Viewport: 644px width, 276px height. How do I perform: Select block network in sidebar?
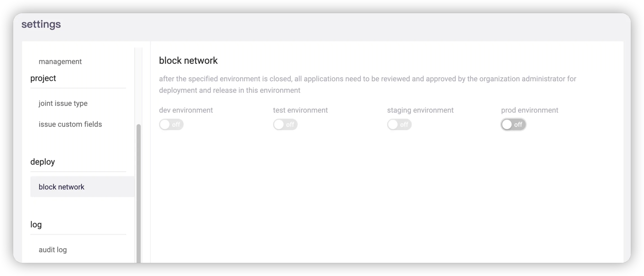[61, 187]
